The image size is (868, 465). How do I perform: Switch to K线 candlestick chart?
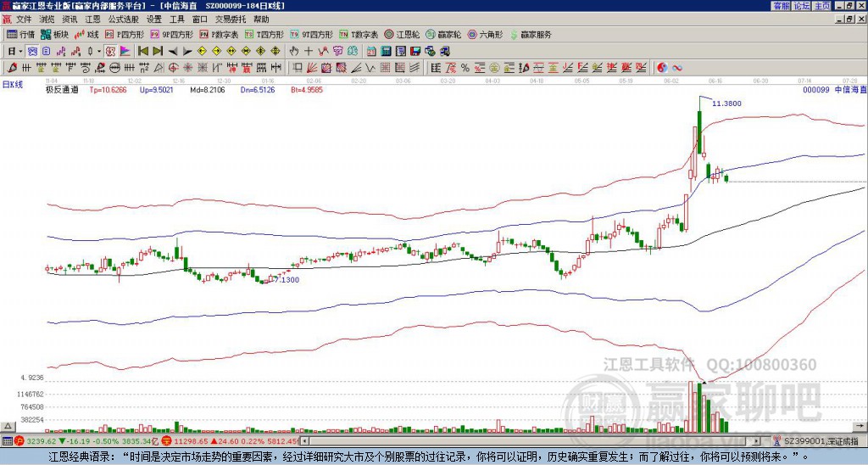[x=86, y=34]
